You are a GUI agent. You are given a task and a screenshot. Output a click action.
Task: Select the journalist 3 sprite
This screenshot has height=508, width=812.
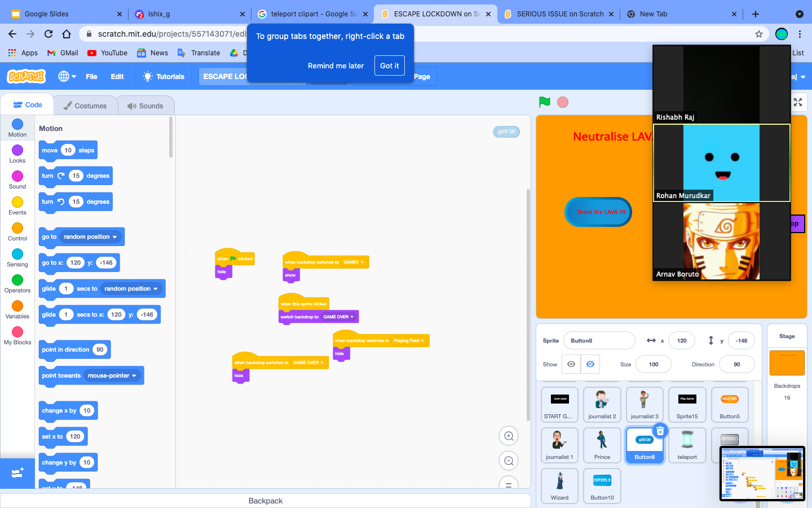645,404
